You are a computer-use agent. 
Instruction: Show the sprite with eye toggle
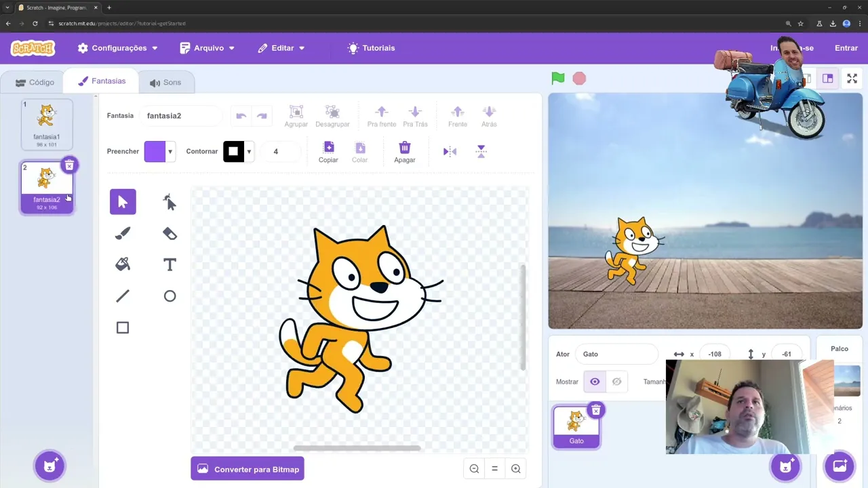595,382
